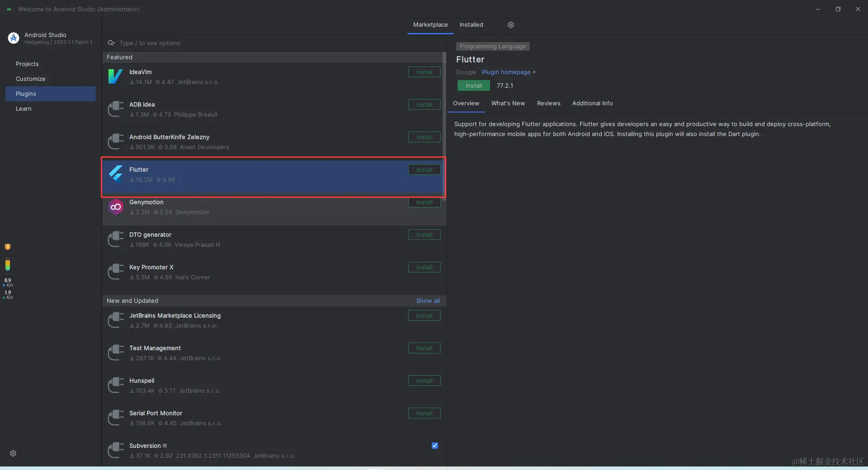This screenshot has height=470, width=868.
Task: Install the Hunspell plugin
Action: pos(425,381)
